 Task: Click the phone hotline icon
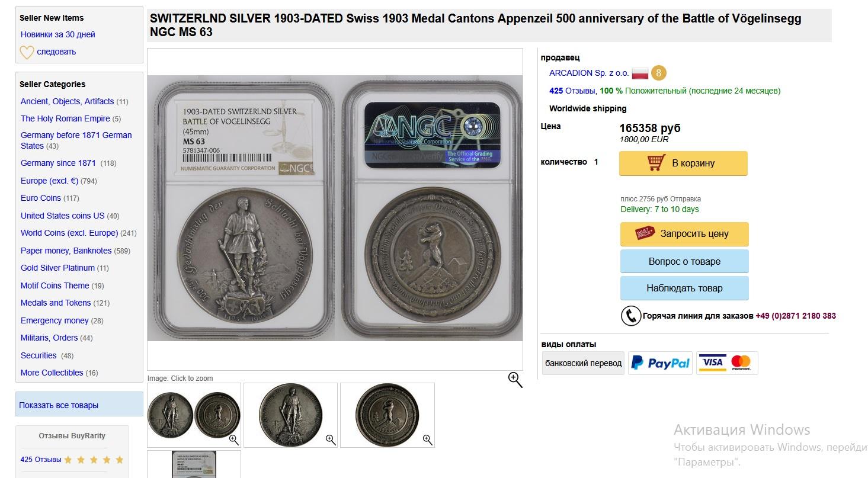[631, 316]
